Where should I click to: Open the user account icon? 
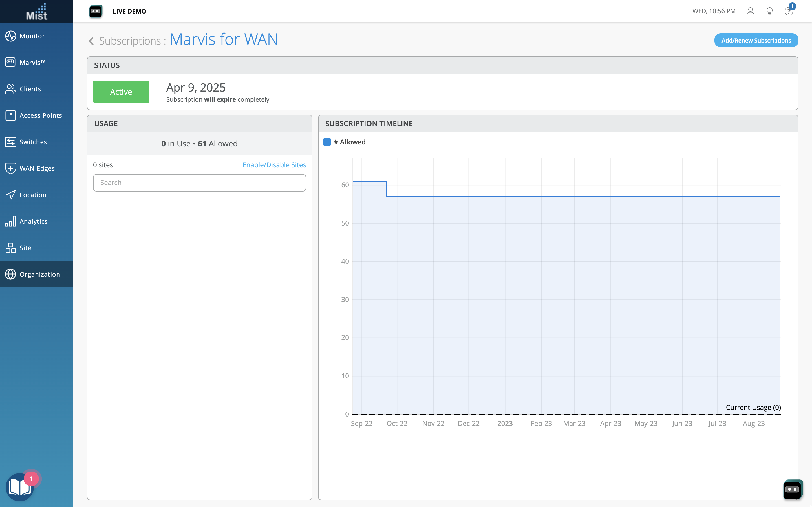click(750, 11)
